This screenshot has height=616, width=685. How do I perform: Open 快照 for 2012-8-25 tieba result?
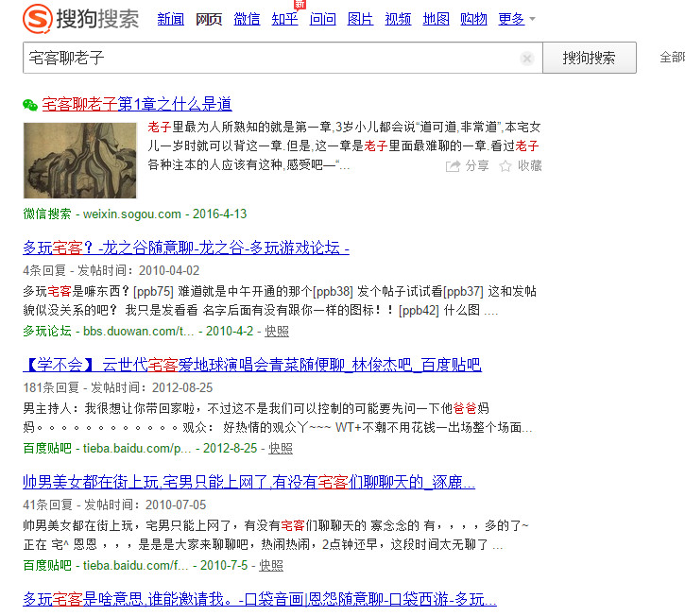pyautogui.click(x=281, y=448)
